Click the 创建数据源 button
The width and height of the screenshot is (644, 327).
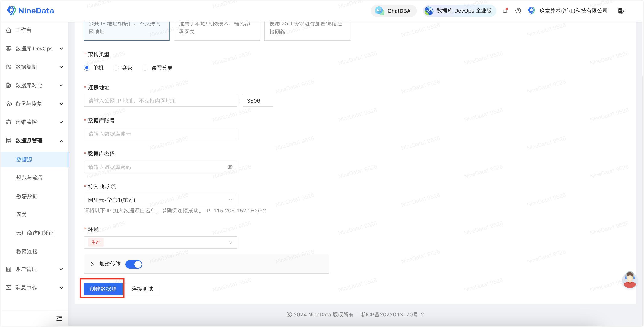point(103,289)
